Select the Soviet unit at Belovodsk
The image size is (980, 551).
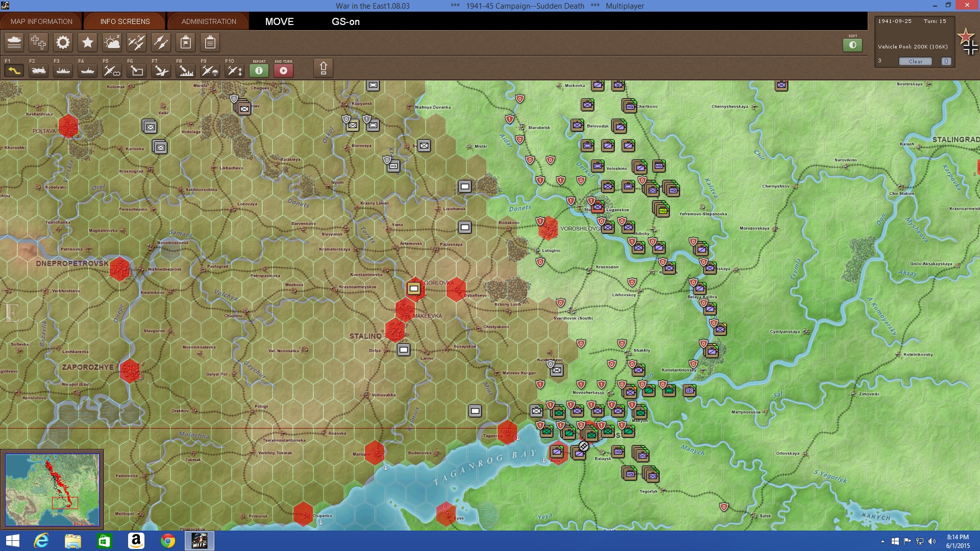[577, 125]
